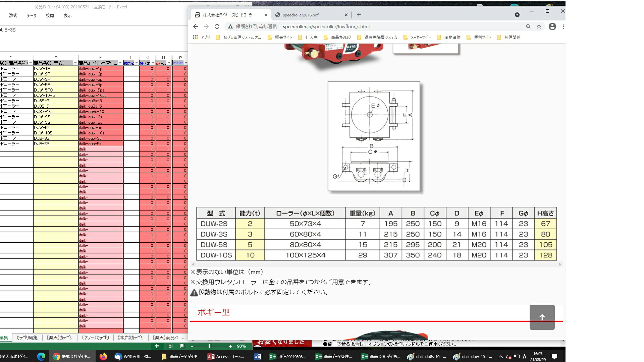Open the Chrome profile avatar
The image size is (644, 362).
[552, 26]
